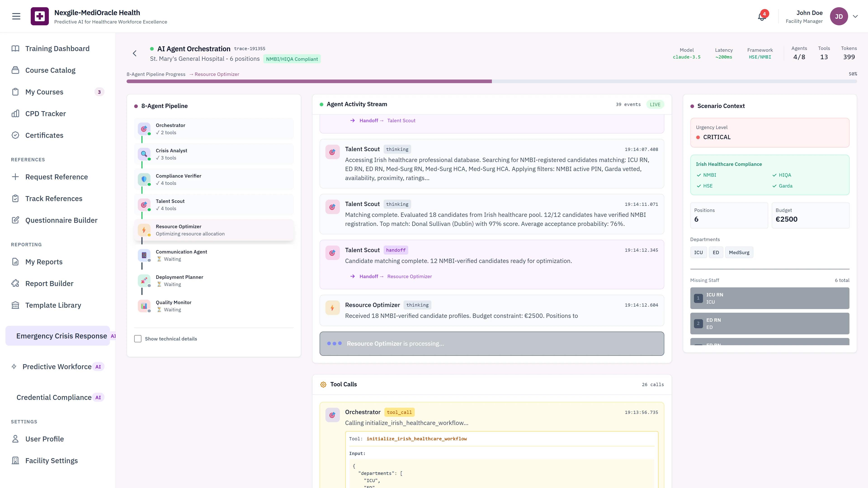
Task: Select the Communication Agent icon
Action: pos(144,255)
